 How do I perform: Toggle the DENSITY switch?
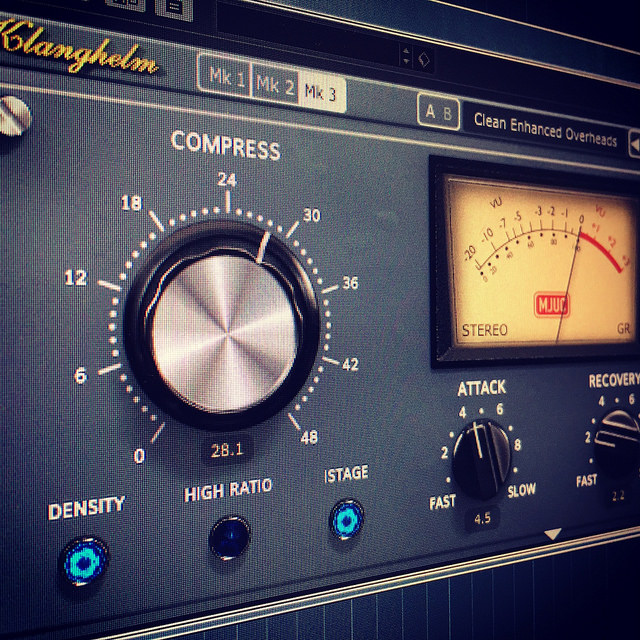(84, 561)
